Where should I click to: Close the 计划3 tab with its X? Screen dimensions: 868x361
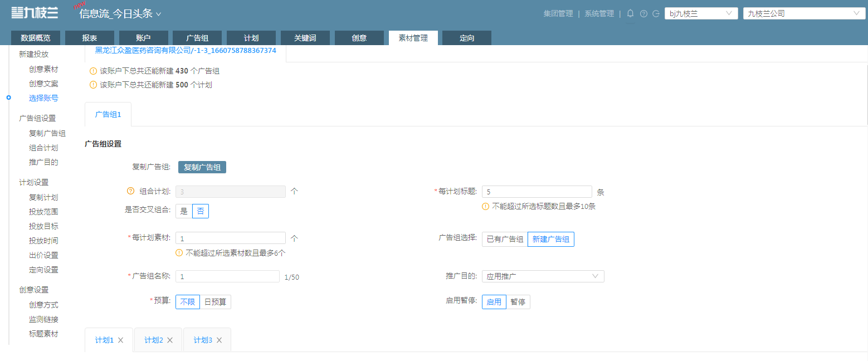(x=219, y=340)
